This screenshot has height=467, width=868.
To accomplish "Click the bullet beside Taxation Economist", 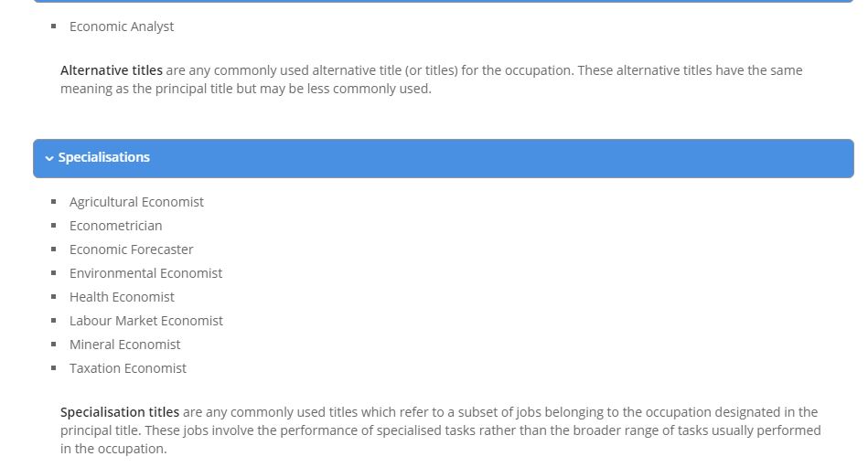I will [x=54, y=368].
